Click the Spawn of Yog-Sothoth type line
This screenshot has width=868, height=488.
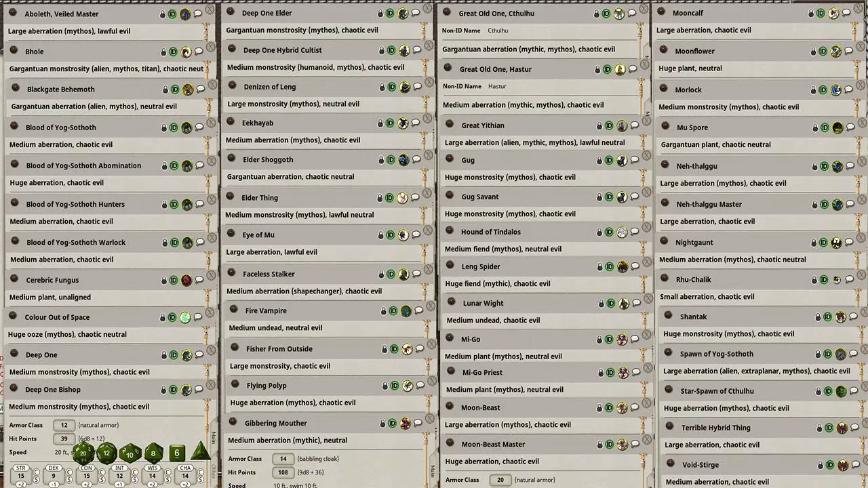click(756, 371)
